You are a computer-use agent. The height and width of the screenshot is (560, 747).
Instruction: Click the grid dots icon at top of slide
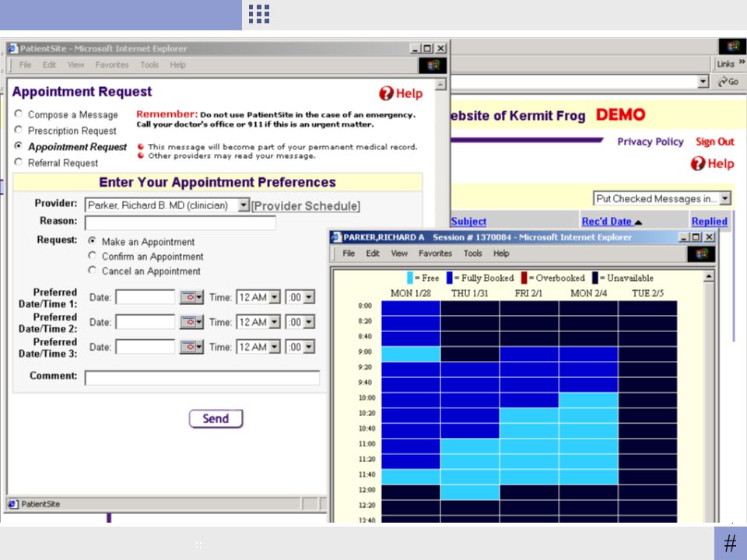pos(259,14)
